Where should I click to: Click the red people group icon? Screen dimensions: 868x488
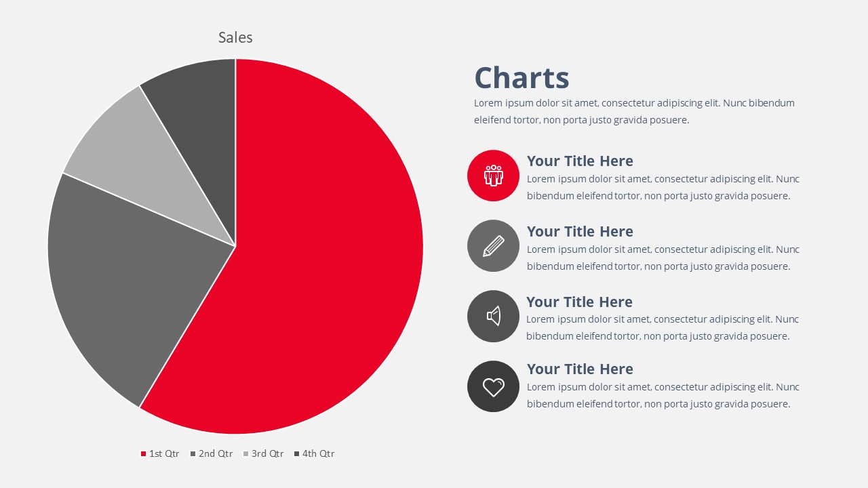click(493, 176)
